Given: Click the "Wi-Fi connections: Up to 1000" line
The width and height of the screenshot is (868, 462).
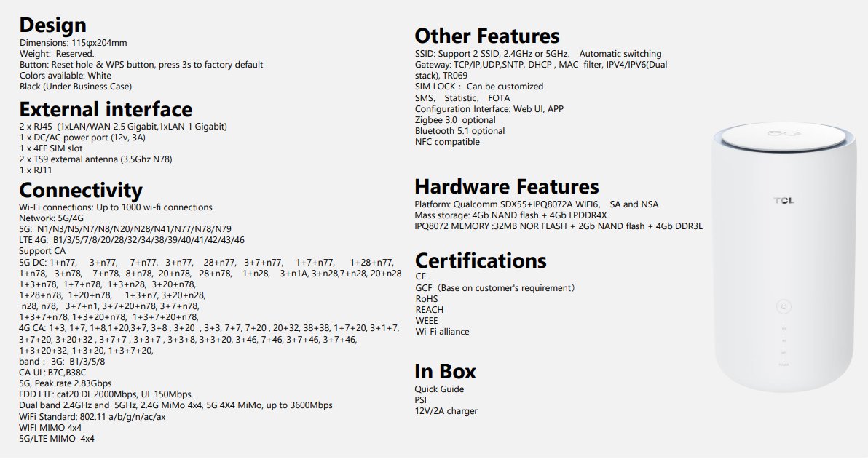Looking at the screenshot, I should 116,207.
